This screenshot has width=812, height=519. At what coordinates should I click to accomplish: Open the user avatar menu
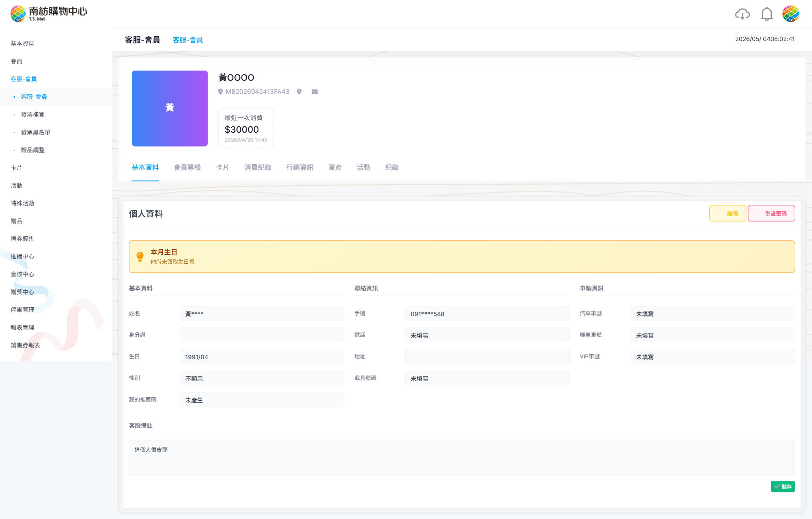(x=790, y=14)
